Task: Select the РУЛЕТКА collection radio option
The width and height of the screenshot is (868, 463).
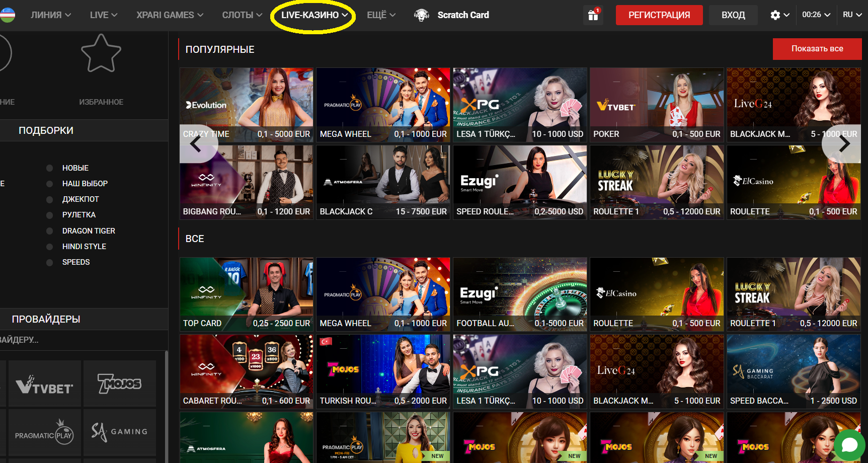Action: [x=50, y=215]
